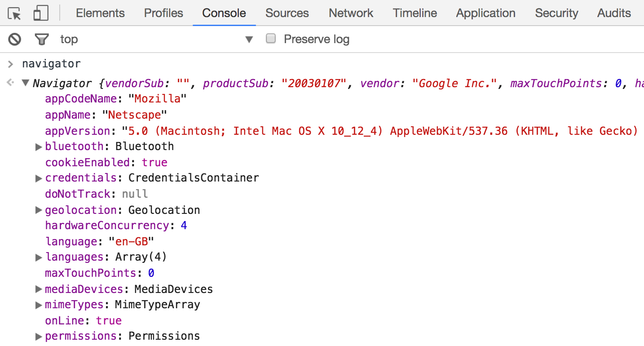This screenshot has height=346, width=644.
Task: Select the Application tab
Action: click(x=485, y=13)
